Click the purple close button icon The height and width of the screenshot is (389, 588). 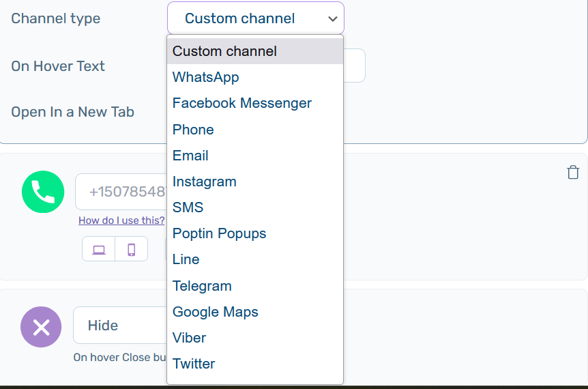(41, 327)
